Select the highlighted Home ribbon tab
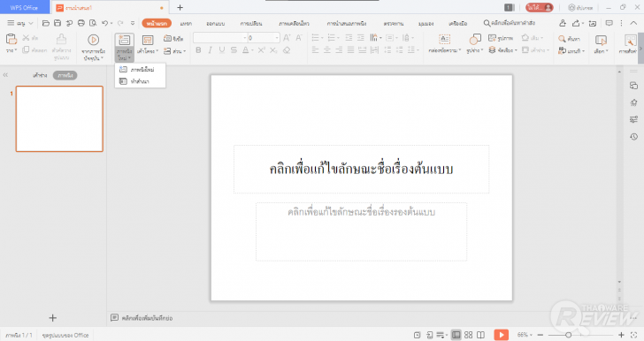The height and width of the screenshot is (341, 644). [x=157, y=23]
